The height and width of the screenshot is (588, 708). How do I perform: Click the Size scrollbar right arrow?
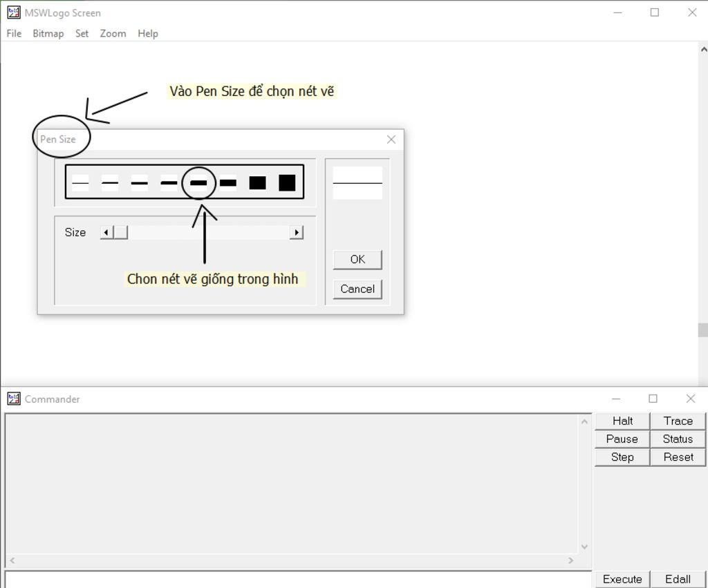pos(296,232)
